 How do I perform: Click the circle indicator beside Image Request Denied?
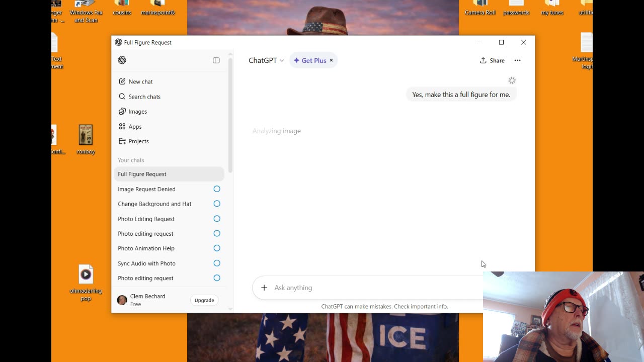[217, 189]
